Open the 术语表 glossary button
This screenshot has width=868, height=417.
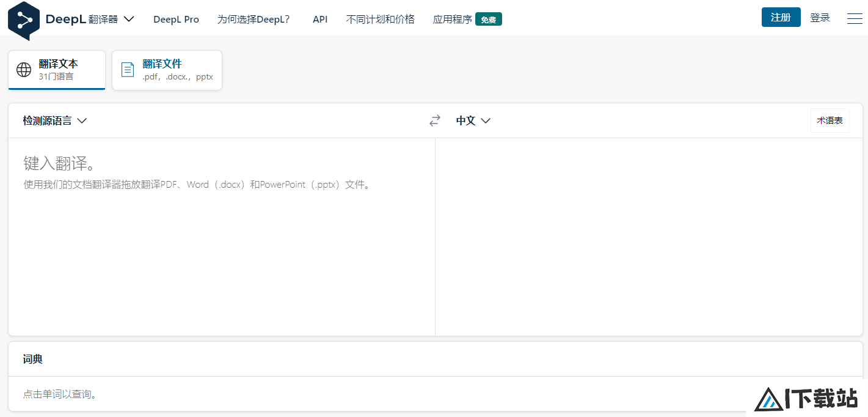pyautogui.click(x=830, y=120)
